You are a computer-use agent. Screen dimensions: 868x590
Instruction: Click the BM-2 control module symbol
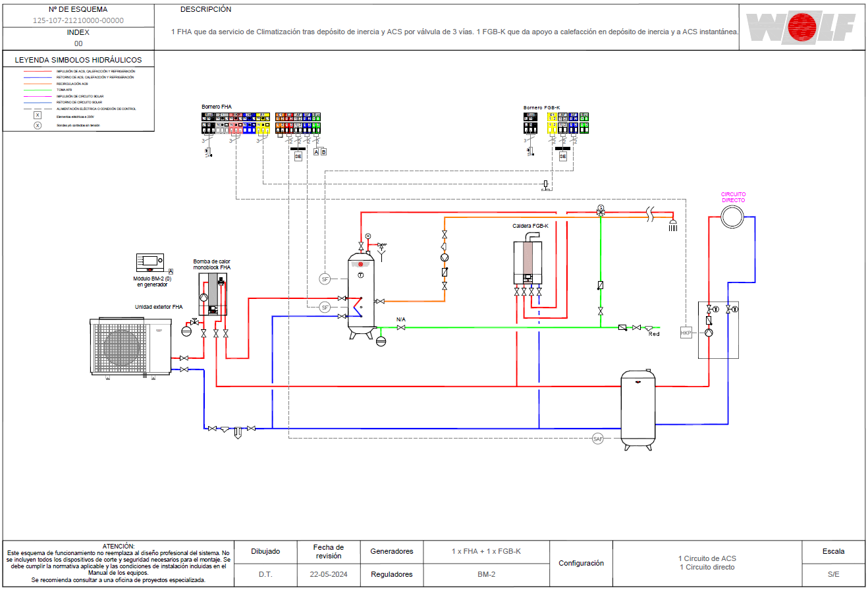(151, 262)
